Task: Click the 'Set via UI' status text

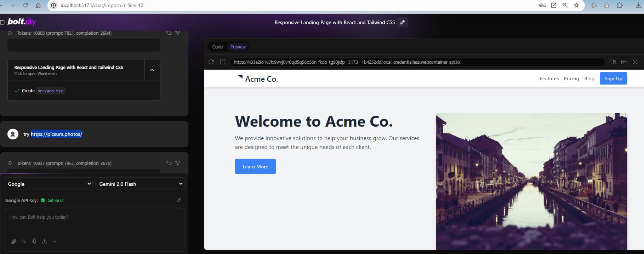Action: click(x=56, y=200)
